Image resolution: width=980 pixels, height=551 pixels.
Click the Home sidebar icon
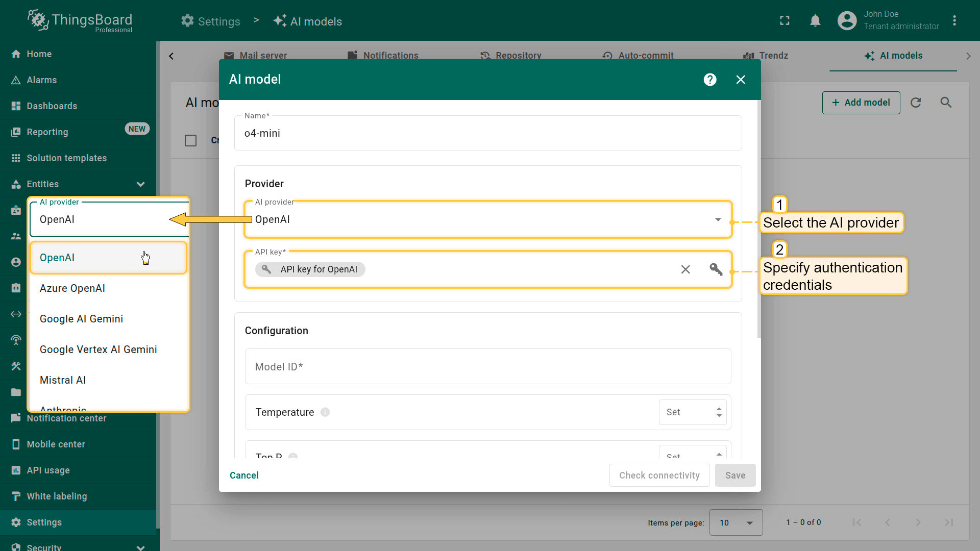click(x=16, y=54)
